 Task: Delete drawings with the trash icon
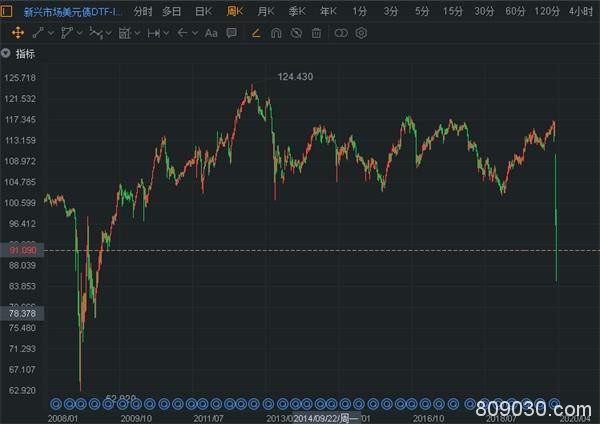(316, 33)
